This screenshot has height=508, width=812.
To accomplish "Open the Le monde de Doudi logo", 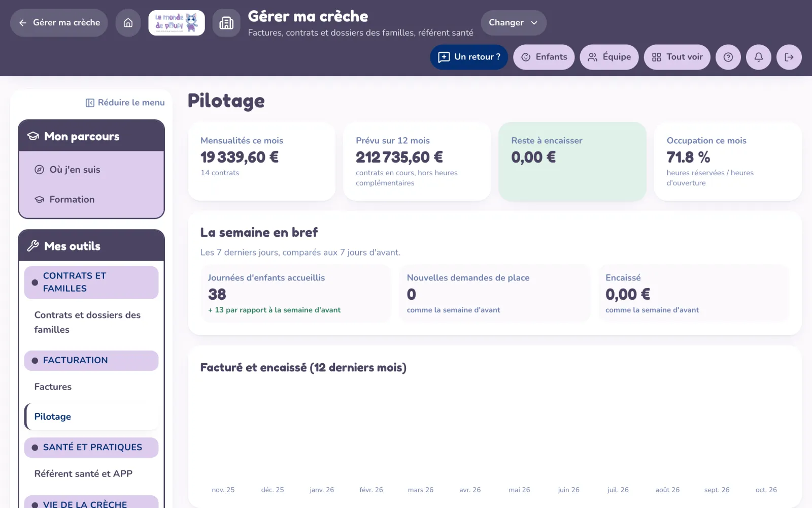I will (x=177, y=23).
